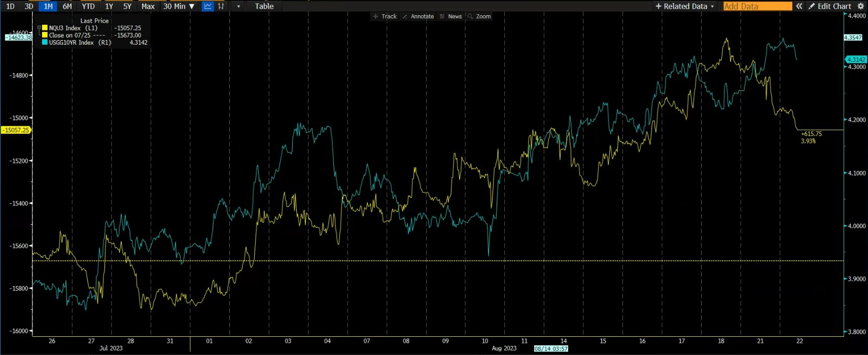Click the -14623.38 left axis marker
Screen dimensions: 868x355
tap(18, 38)
